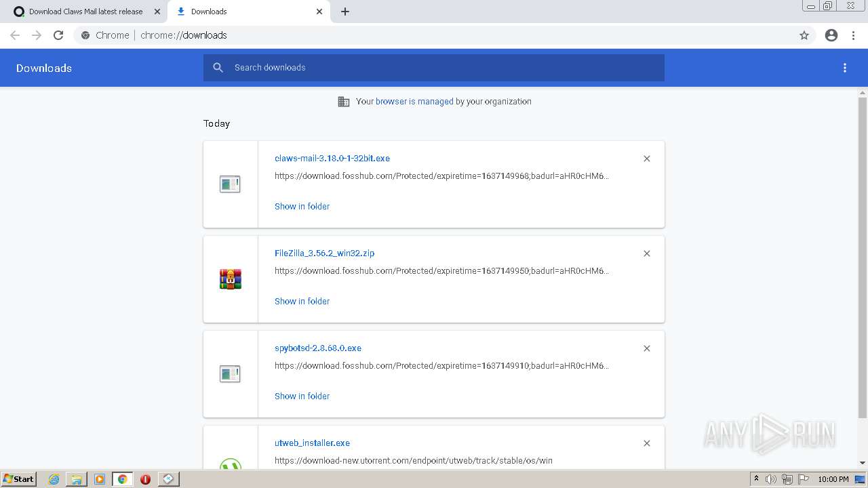Open the Action Center flag icon
The width and height of the screenshot is (868, 488).
(804, 479)
